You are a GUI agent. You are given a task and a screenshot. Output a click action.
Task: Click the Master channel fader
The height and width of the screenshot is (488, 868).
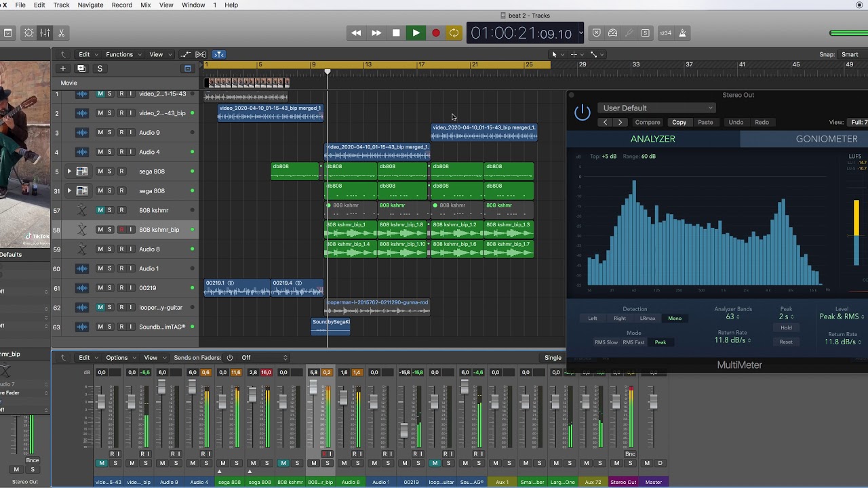(x=653, y=401)
